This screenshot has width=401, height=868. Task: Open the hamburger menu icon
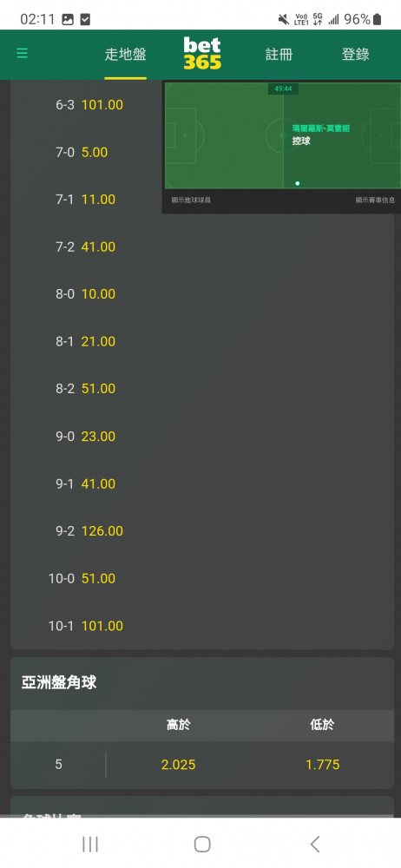click(x=23, y=53)
